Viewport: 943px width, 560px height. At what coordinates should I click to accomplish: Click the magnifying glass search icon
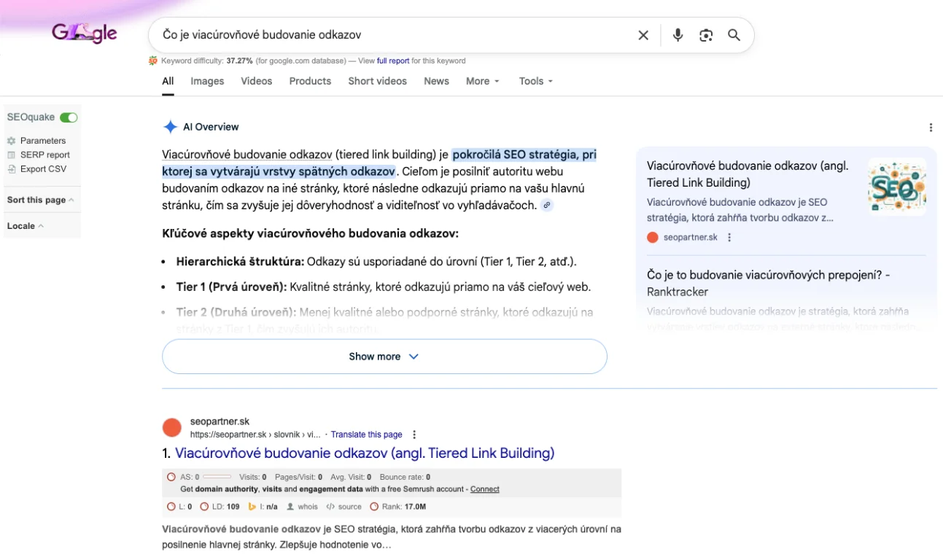(x=734, y=35)
